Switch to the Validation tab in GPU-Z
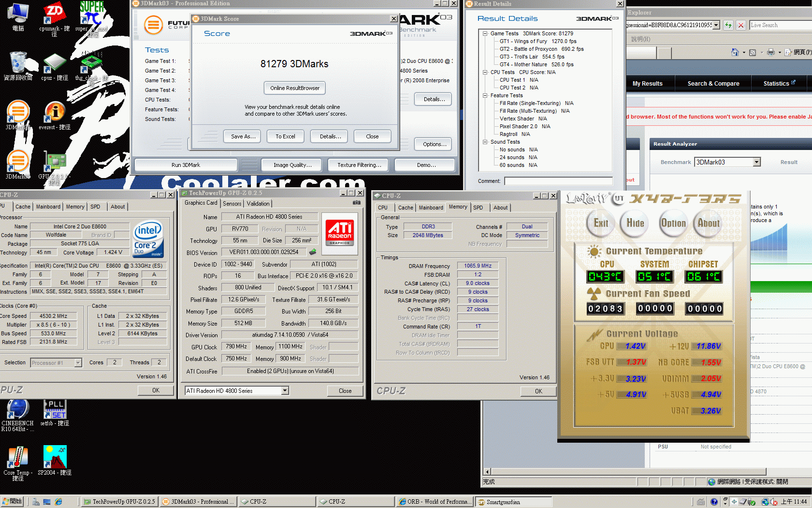Screen dimensions: 812x508 coord(259,204)
